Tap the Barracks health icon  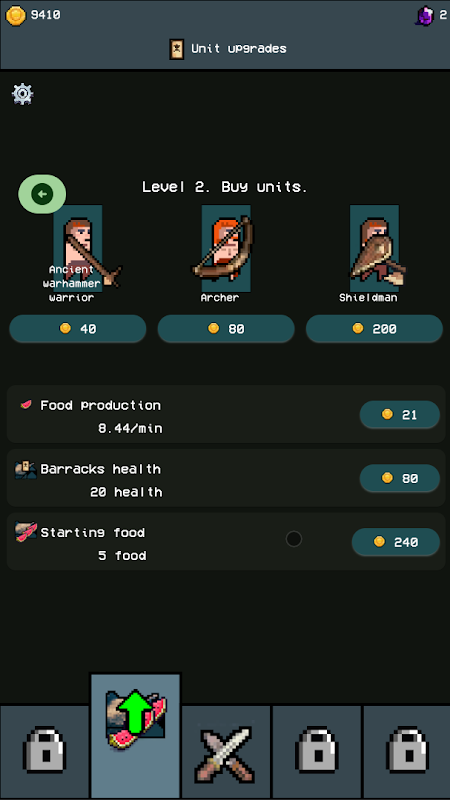[x=26, y=469]
